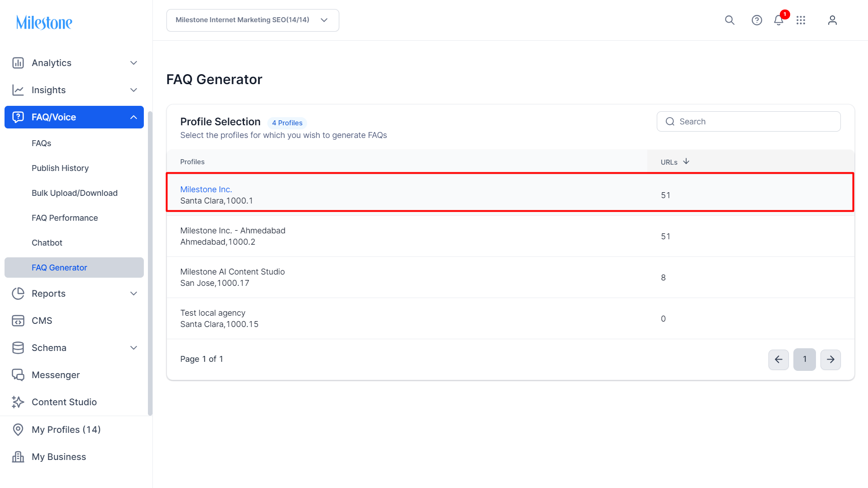Open the CMS label in sidebar
Image resolution: width=868 pixels, height=488 pixels.
pos(42,321)
